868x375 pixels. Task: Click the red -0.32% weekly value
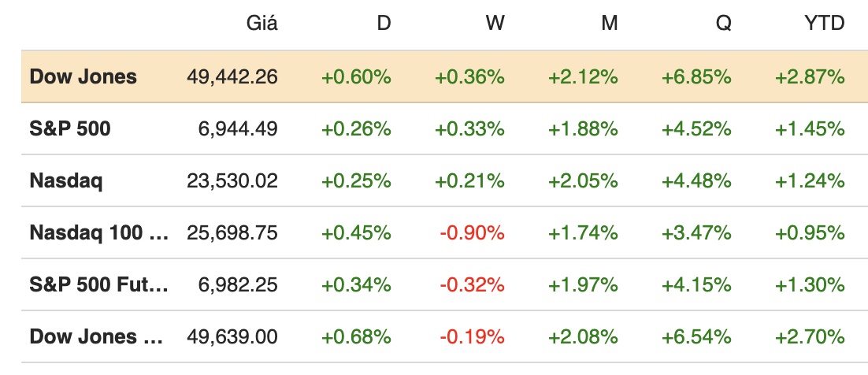click(472, 284)
